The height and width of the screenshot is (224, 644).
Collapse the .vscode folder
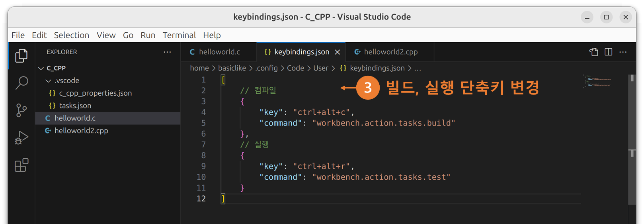[x=48, y=81]
